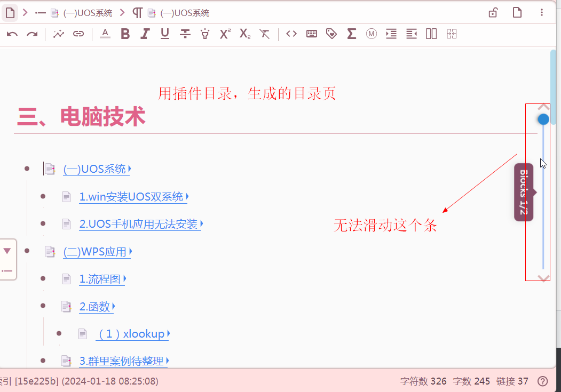Viewport: 561px width, 392px height.
Task: Click the block reference toolbar icon
Action: pos(58,34)
